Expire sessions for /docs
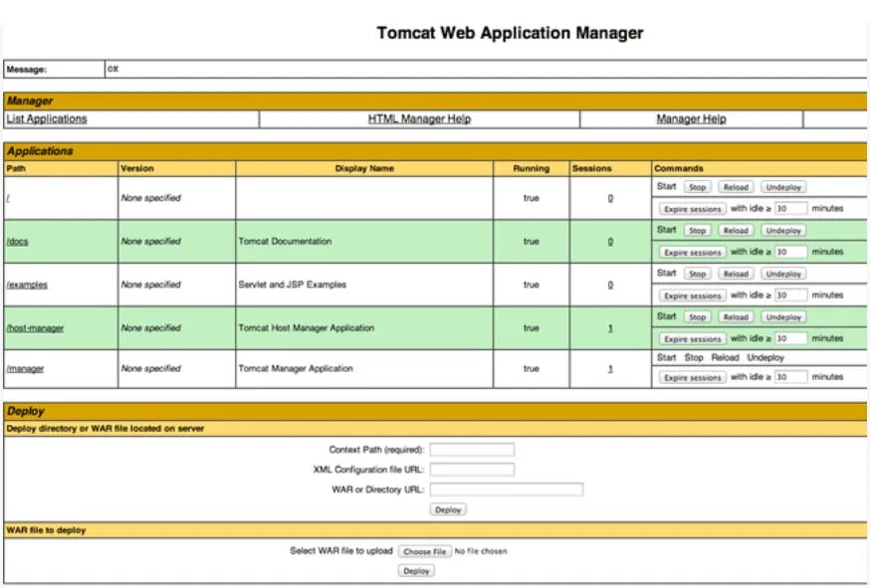The image size is (870, 588). coord(693,252)
